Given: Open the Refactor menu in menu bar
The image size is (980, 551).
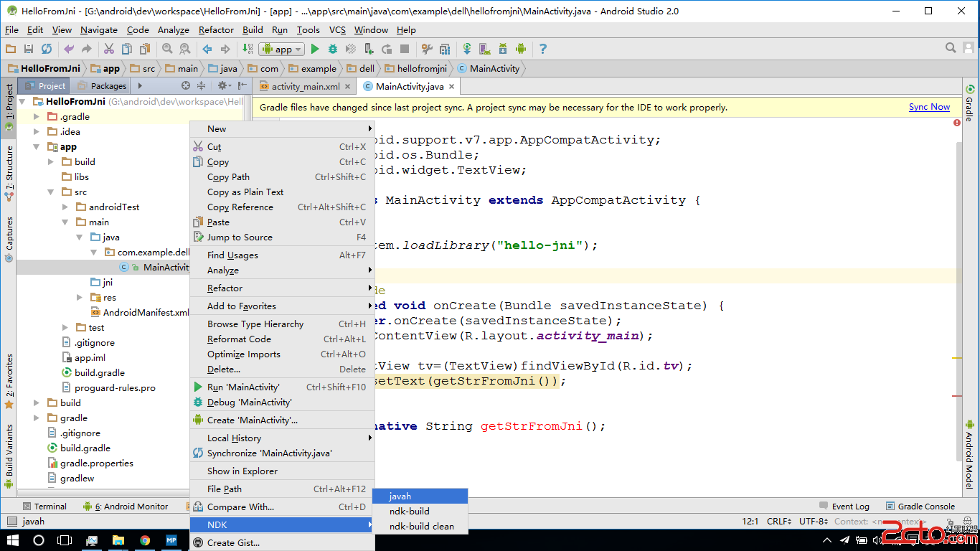Looking at the screenshot, I should click(216, 29).
